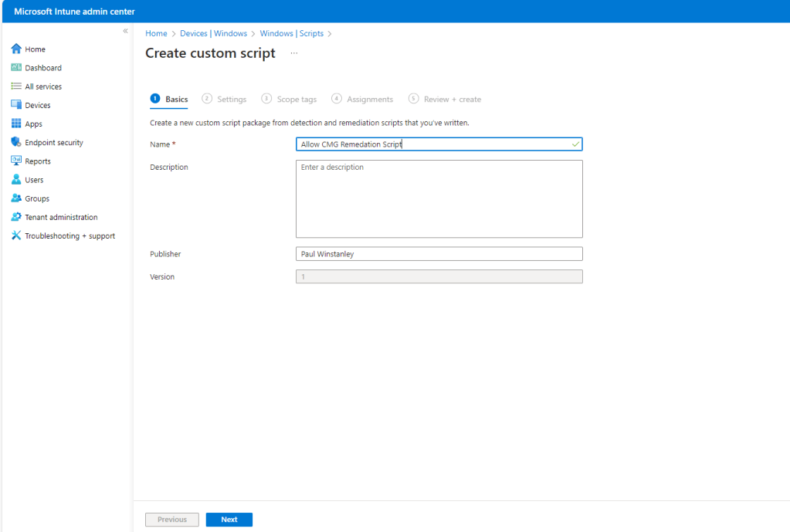Open the Users icon in navigation
The height and width of the screenshot is (532, 790).
pyautogui.click(x=16, y=180)
